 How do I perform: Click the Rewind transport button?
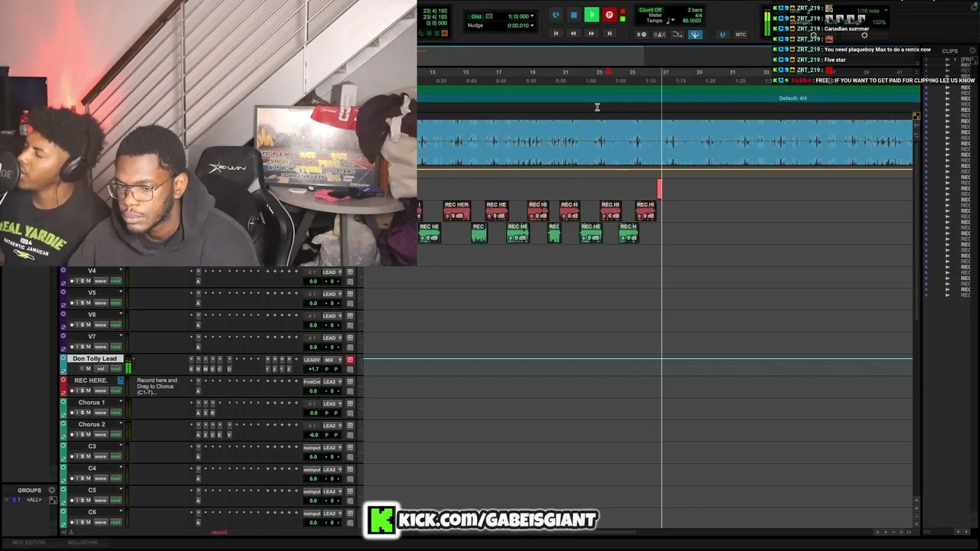click(573, 34)
